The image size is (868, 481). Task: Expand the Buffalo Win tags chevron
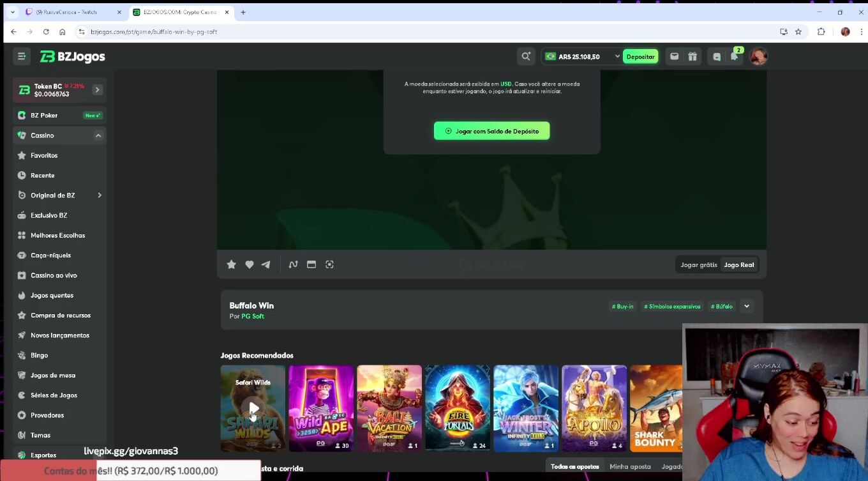(x=747, y=306)
